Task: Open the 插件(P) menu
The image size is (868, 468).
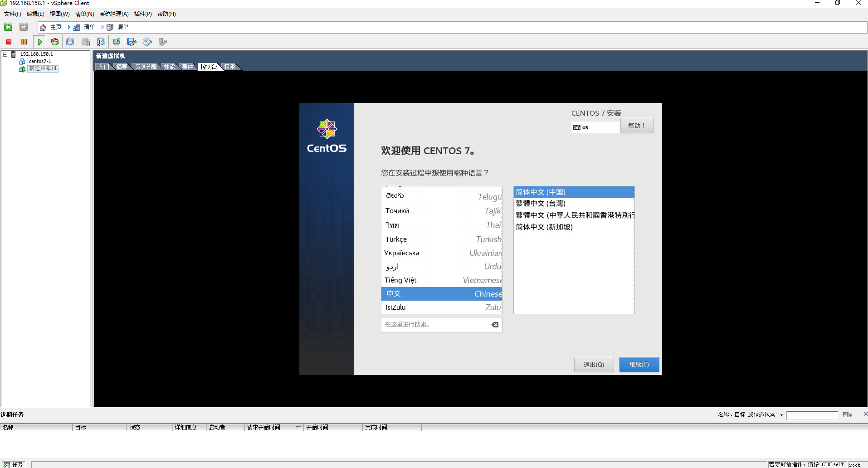Action: point(143,14)
